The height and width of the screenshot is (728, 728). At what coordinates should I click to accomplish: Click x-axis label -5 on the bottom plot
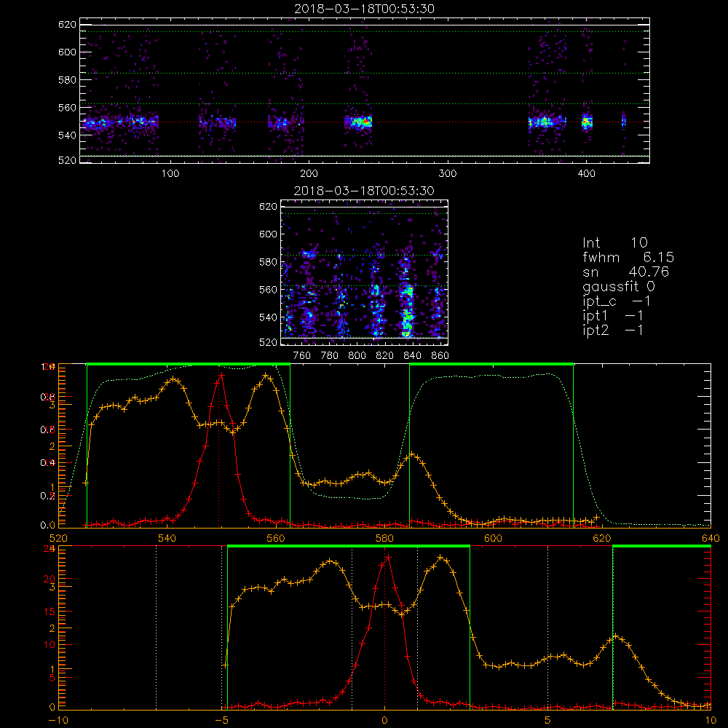[x=222, y=720]
